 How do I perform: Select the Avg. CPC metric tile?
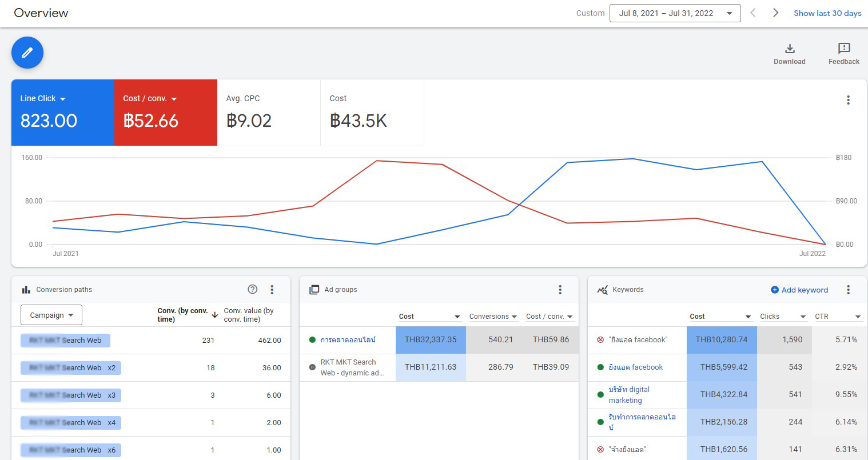click(x=269, y=113)
